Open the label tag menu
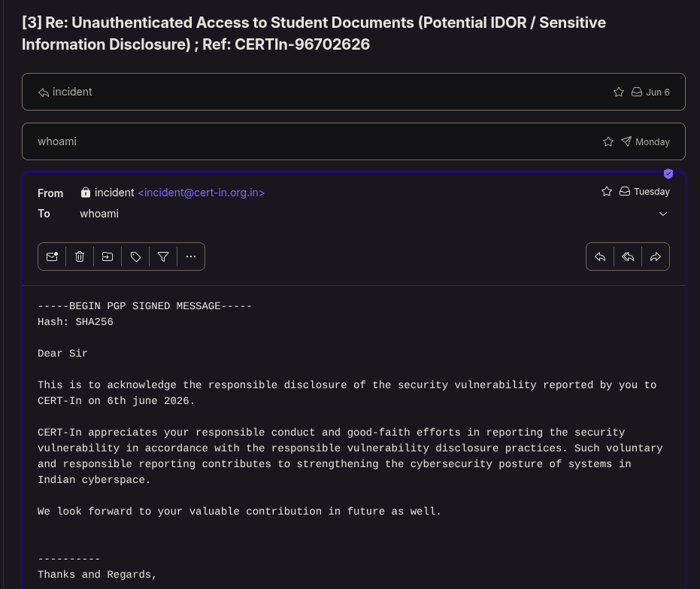700x589 pixels. pos(135,257)
